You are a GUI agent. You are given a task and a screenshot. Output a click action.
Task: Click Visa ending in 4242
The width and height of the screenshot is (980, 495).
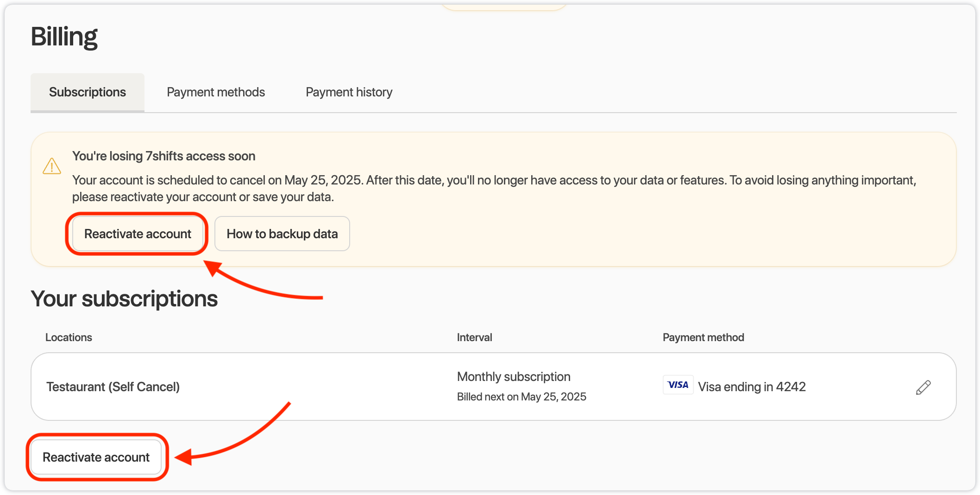752,387
